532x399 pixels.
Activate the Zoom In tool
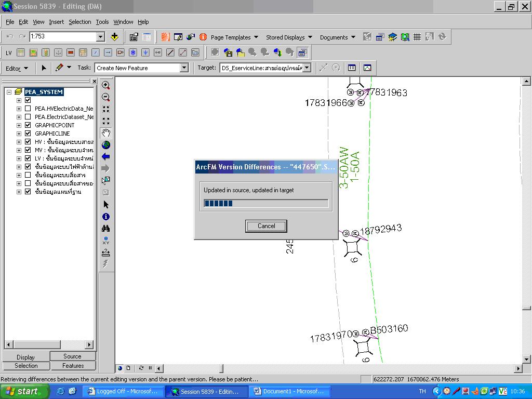[105, 85]
